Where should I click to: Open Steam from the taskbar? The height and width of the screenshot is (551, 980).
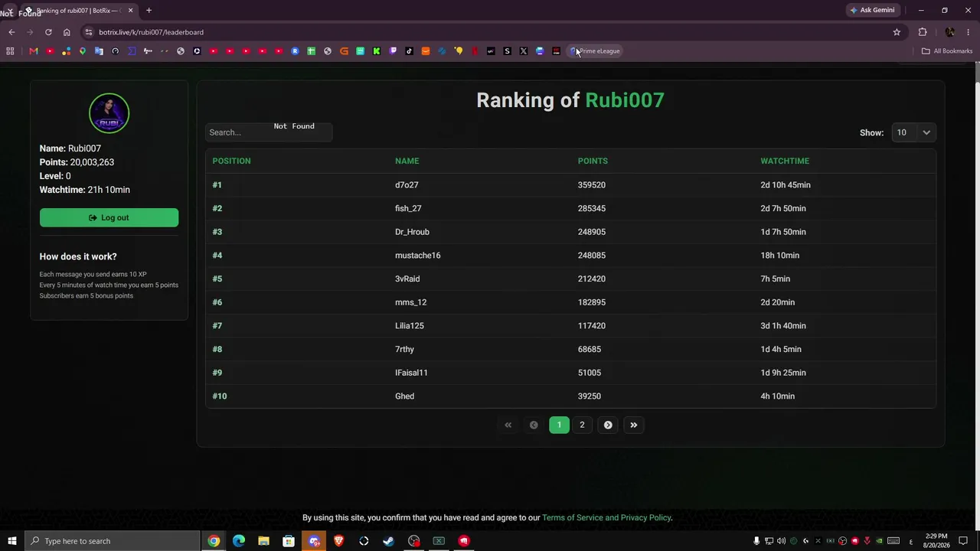389,541
